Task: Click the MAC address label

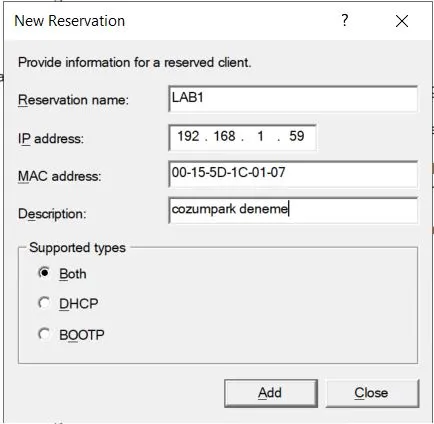Action: point(59,176)
